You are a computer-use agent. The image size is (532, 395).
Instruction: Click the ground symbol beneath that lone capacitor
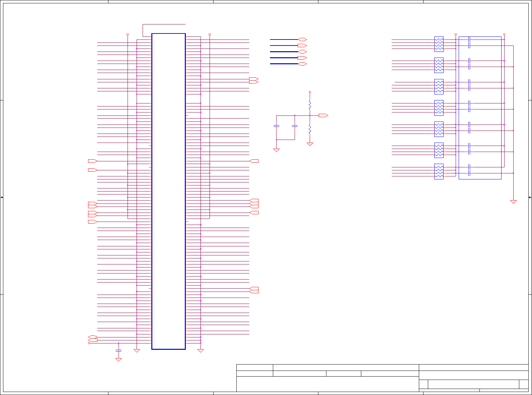click(118, 360)
